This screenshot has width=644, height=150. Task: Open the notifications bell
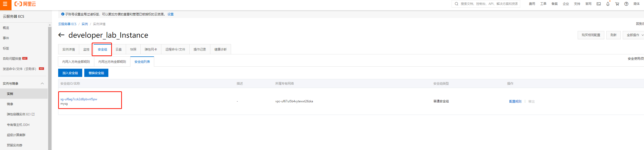[608, 4]
